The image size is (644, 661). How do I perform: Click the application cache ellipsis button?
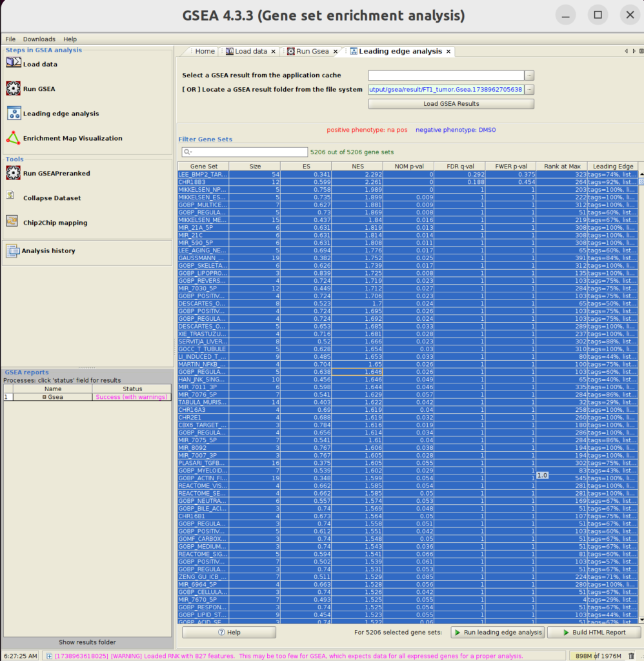click(x=529, y=75)
